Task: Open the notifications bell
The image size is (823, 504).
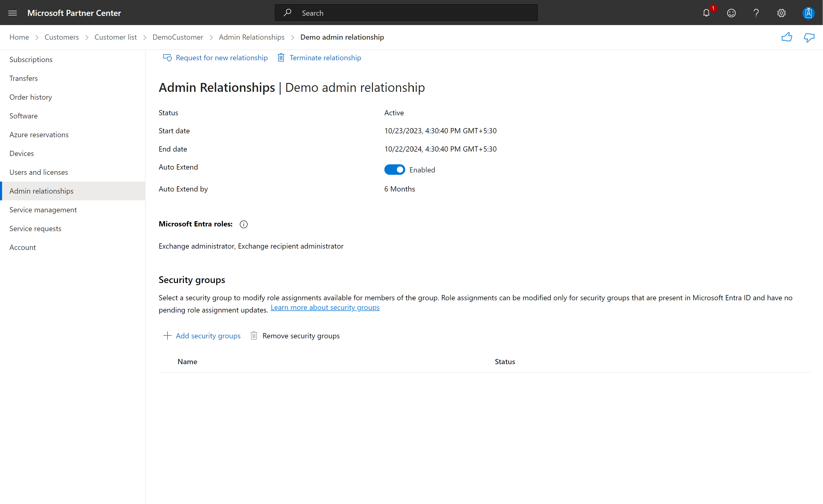Action: point(706,13)
